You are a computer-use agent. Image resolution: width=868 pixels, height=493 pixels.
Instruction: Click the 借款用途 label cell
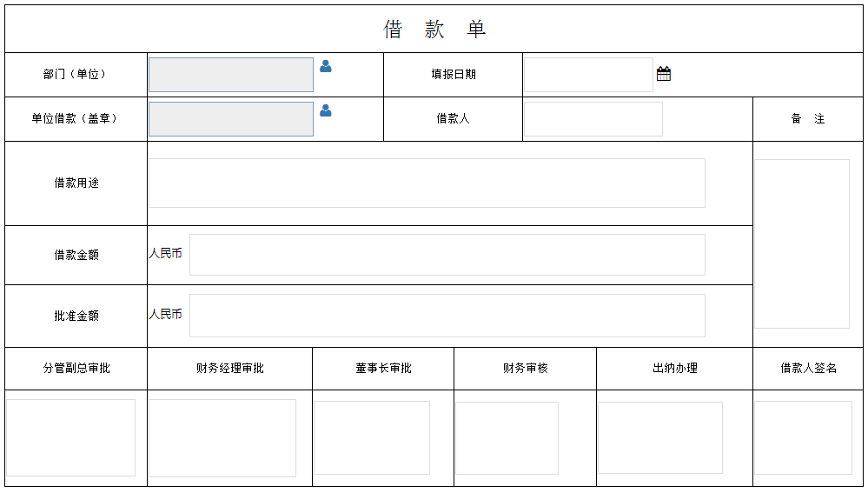[x=76, y=183]
